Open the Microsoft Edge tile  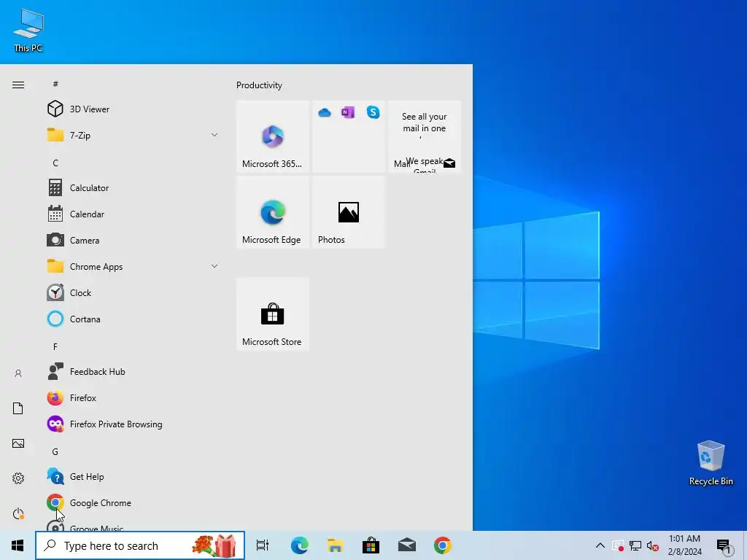tap(273, 212)
